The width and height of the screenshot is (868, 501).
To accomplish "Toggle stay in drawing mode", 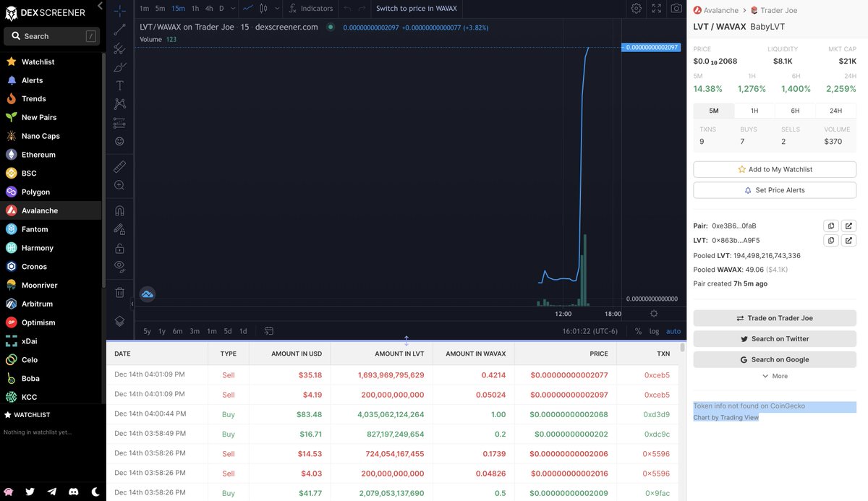I will (x=119, y=229).
